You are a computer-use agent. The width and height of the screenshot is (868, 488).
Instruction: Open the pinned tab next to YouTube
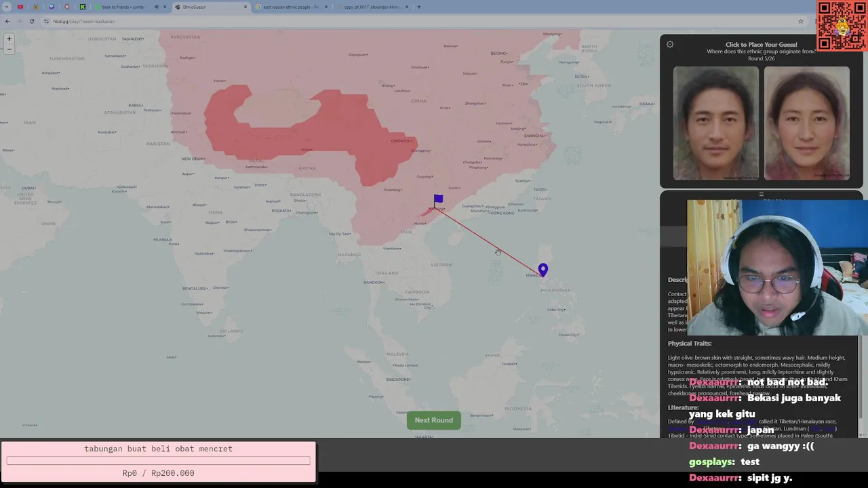[36, 7]
